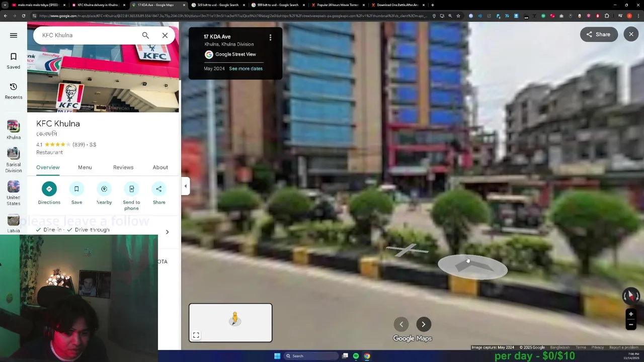Click the Windows taskbar Search box
Image resolution: width=644 pixels, height=362 pixels.
click(311, 356)
